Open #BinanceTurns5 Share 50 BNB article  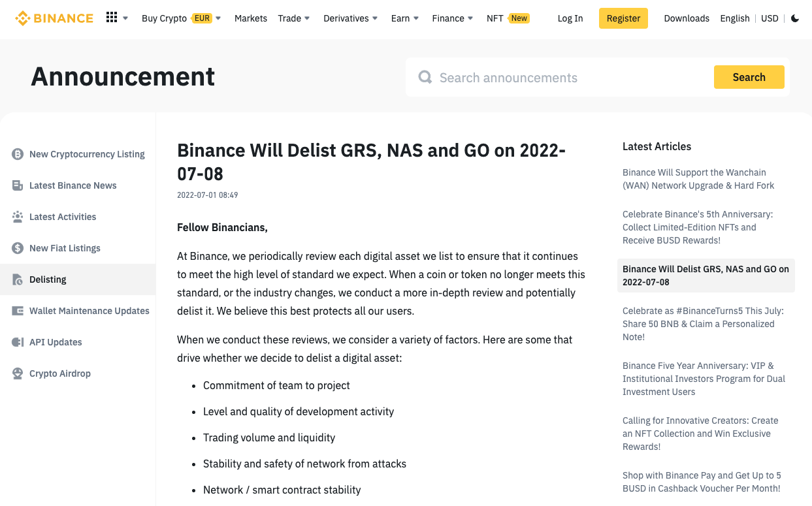click(x=703, y=324)
